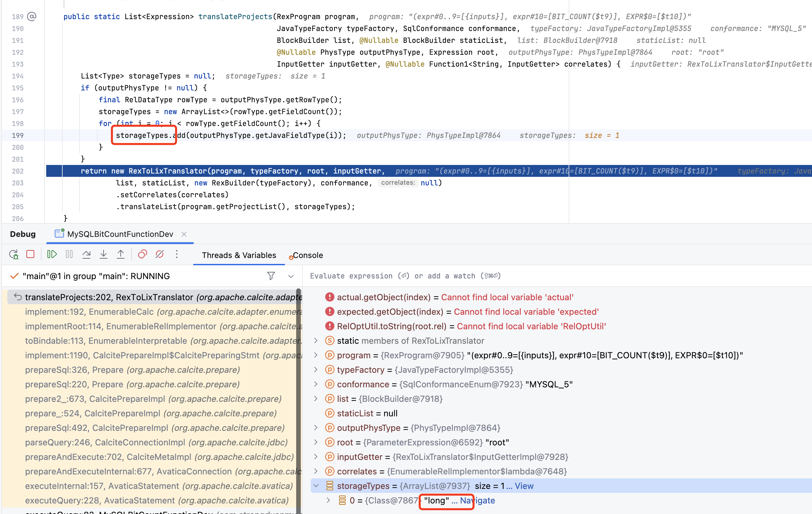Image resolution: width=812 pixels, height=514 pixels.
Task: Click the Rerun debug session icon
Action: [14, 255]
